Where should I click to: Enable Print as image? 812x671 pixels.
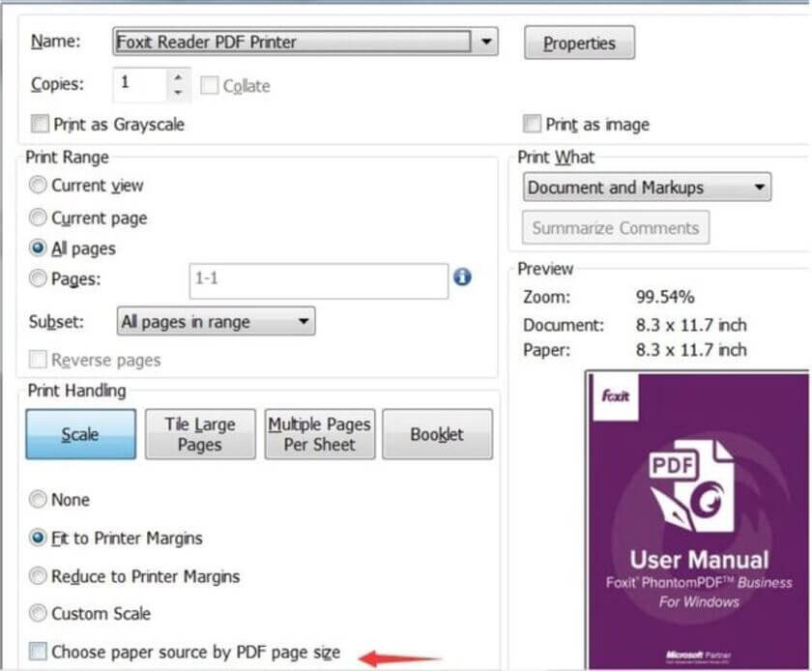pos(533,124)
